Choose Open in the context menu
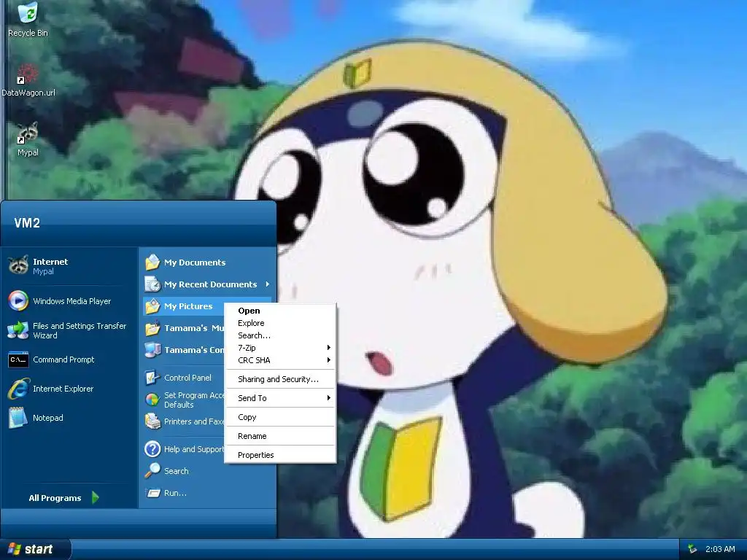 coord(280,311)
